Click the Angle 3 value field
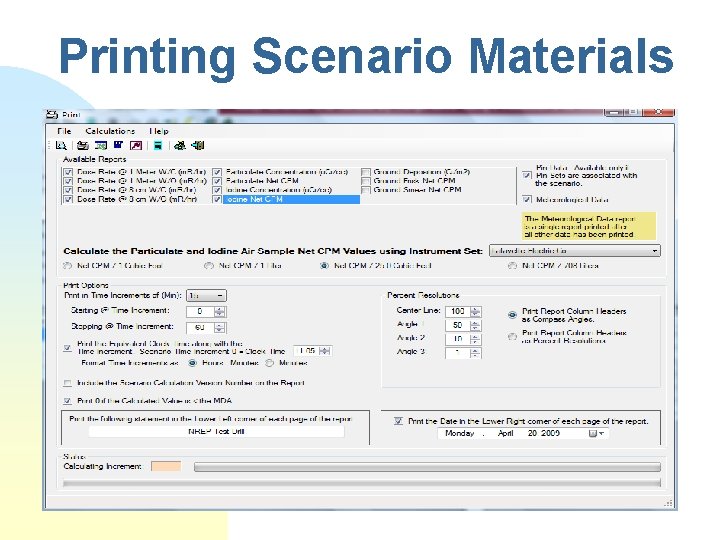This screenshot has width=720, height=540. click(x=457, y=353)
